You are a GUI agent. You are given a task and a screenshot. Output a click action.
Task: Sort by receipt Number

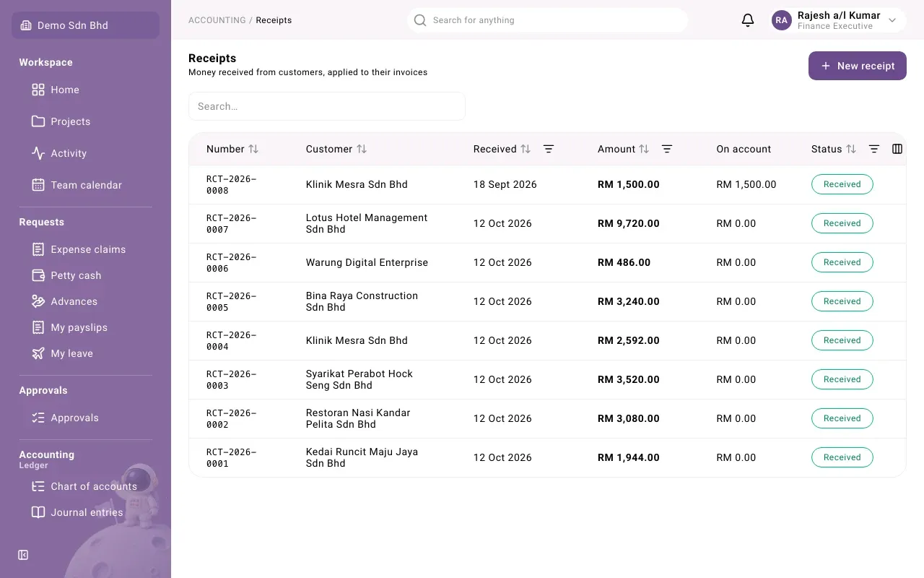pos(253,149)
